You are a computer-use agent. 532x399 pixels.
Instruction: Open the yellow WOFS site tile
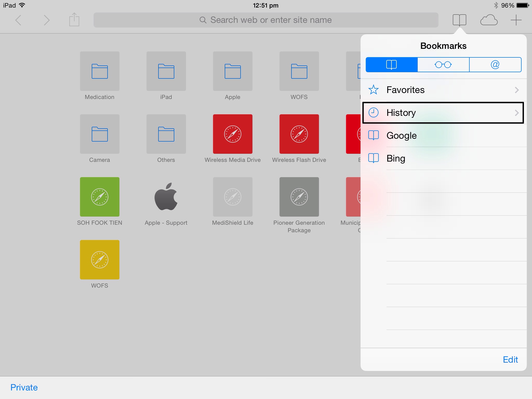pos(100,260)
